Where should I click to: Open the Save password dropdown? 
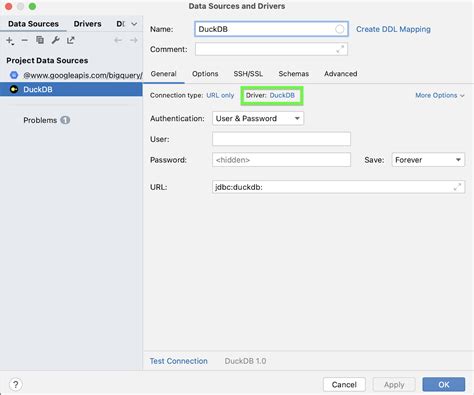click(428, 160)
